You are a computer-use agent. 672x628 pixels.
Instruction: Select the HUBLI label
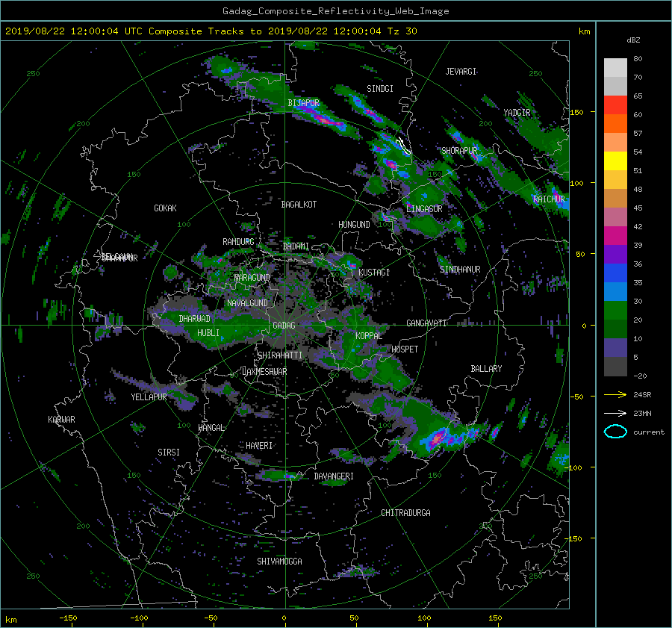(x=208, y=333)
